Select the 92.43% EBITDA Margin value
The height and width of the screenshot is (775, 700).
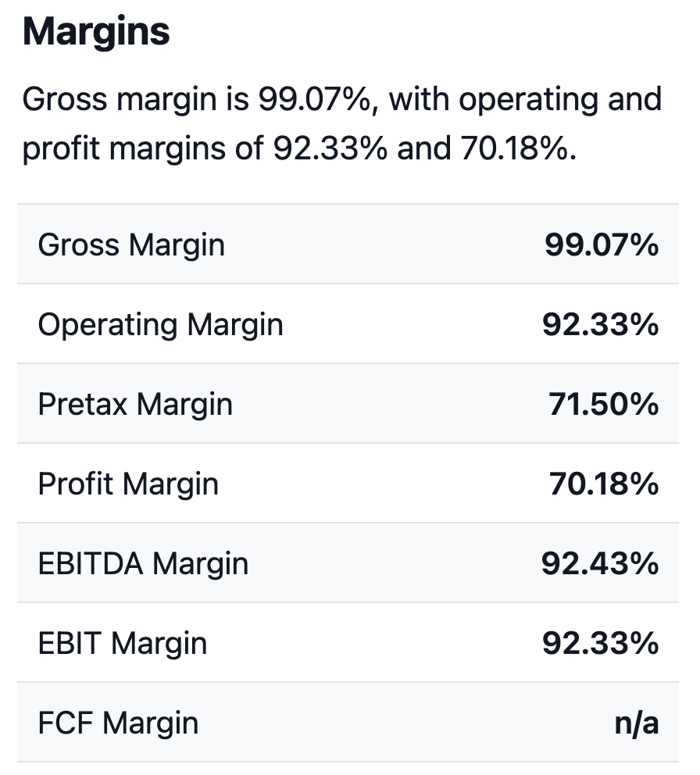click(600, 564)
